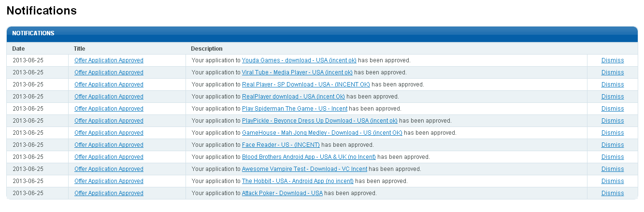Click Offer Application Approved in Attack Poker row
Screen dimensions: 644x212
click(x=109, y=193)
